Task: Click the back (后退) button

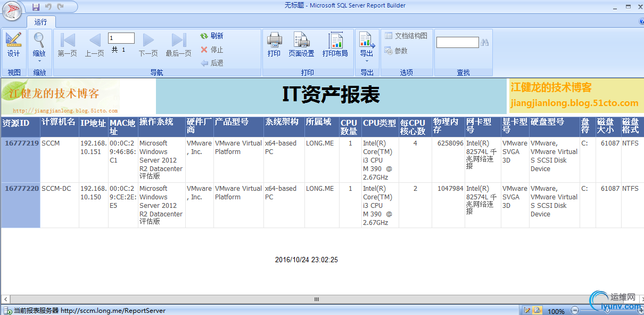Action: click(x=212, y=63)
